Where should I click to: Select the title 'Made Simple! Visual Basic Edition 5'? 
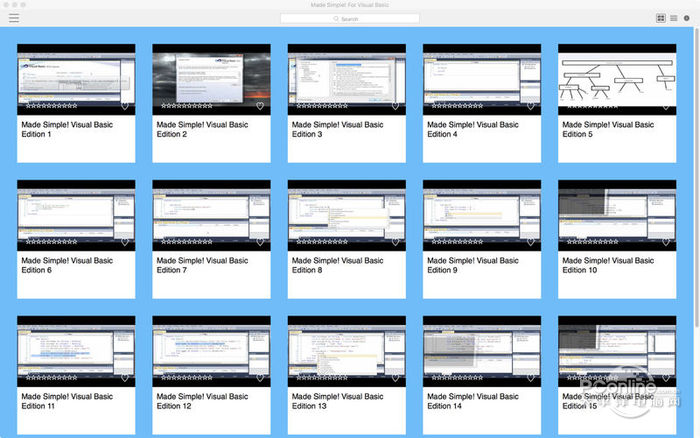[x=608, y=129]
